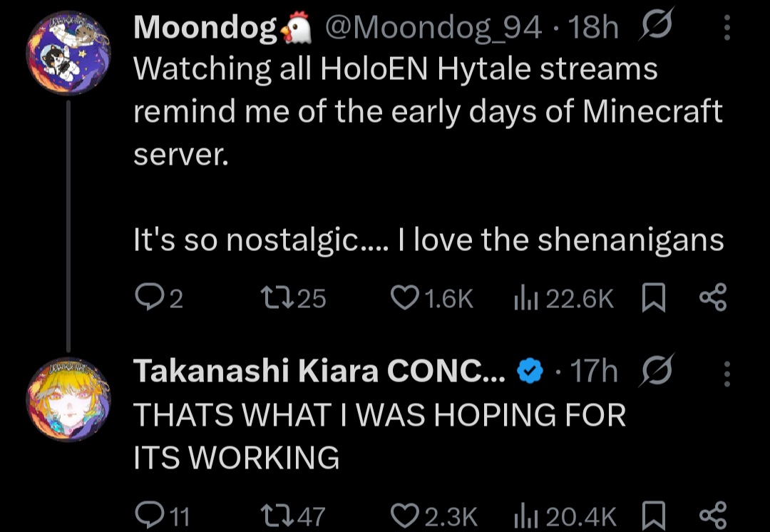The image size is (770, 532).
Task: View analytics showing 22.6K views
Action: point(563,297)
